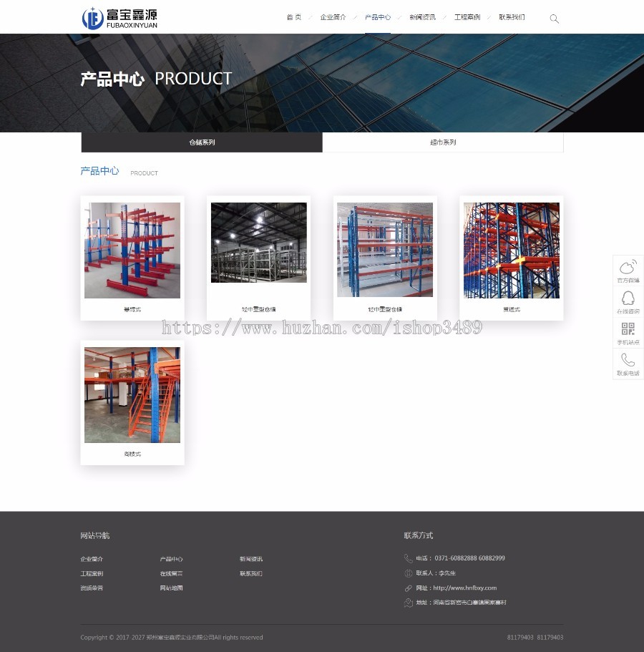The height and width of the screenshot is (652, 644).
Task: Click the phone number 0371-60882888 60882999
Action: 470,558
